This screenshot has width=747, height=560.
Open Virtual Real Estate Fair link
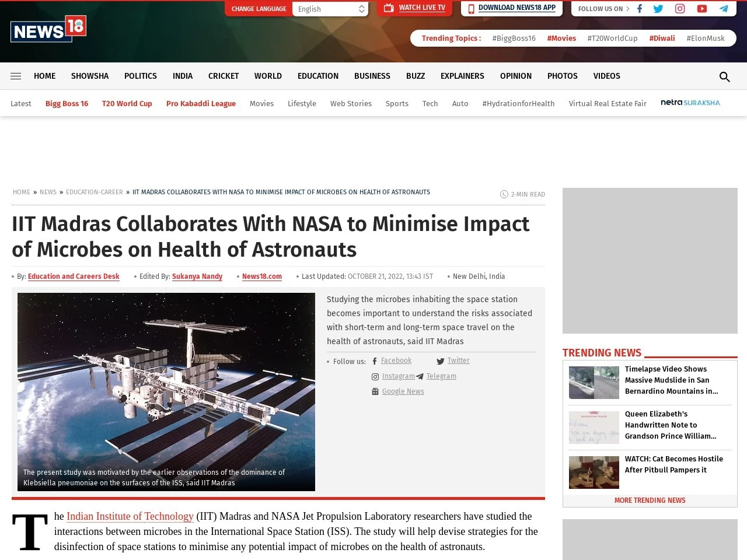tap(608, 103)
